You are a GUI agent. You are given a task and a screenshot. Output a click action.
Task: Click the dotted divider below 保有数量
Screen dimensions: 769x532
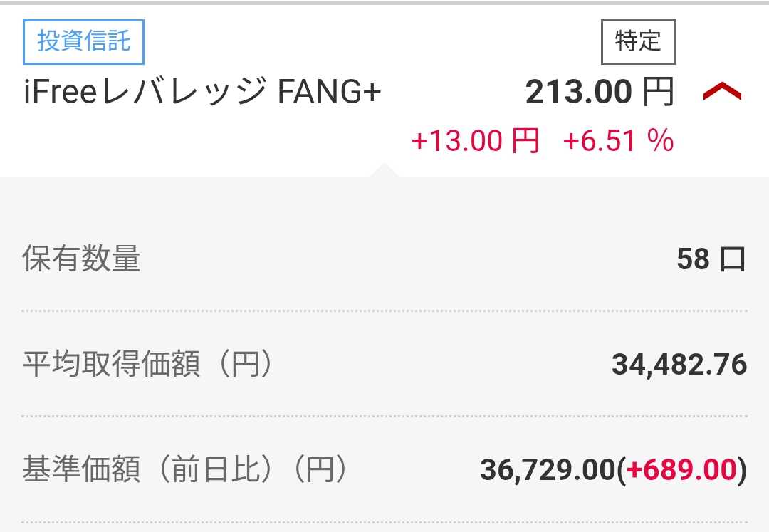click(384, 311)
